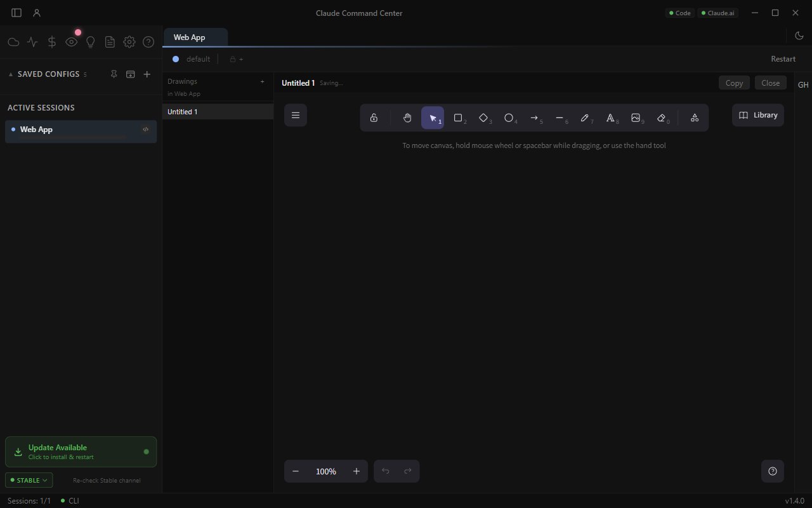The image size is (812, 508).
Task: Zoom in with the plus button
Action: 357,471
